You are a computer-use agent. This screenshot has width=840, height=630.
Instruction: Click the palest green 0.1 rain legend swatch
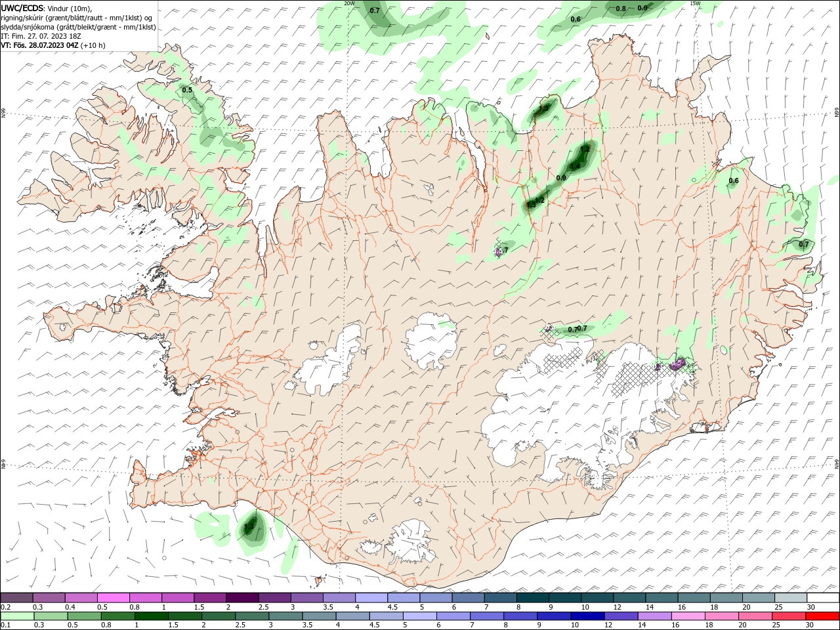point(17,616)
